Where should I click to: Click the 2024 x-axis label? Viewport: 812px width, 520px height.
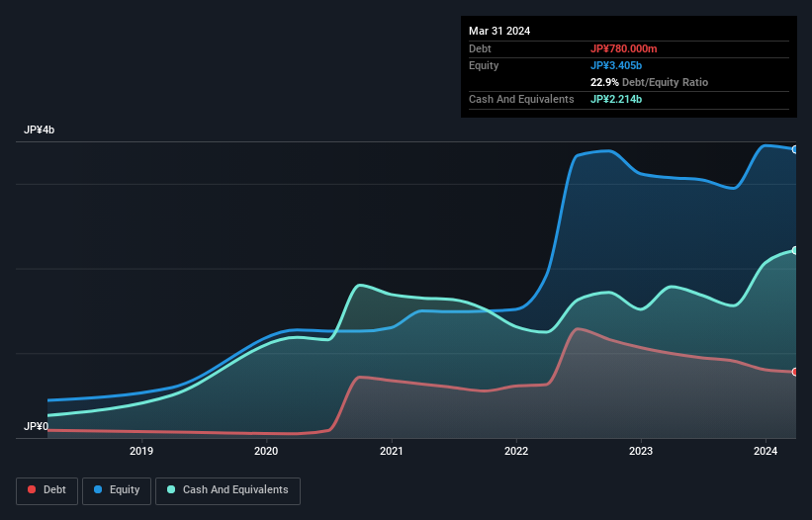tap(766, 451)
